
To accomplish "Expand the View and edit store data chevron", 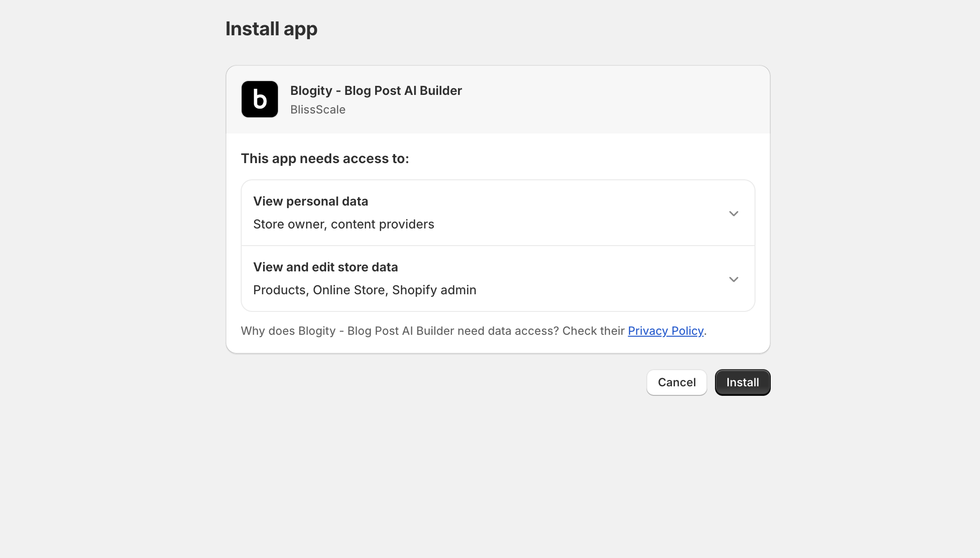I will pos(734,279).
